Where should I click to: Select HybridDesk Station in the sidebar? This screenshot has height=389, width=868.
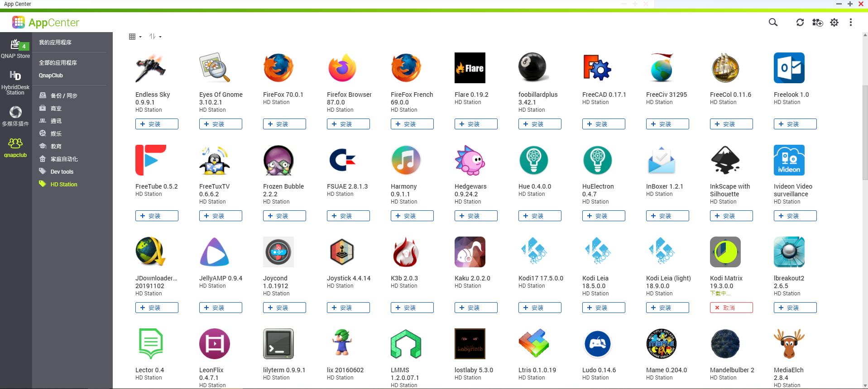pos(15,82)
